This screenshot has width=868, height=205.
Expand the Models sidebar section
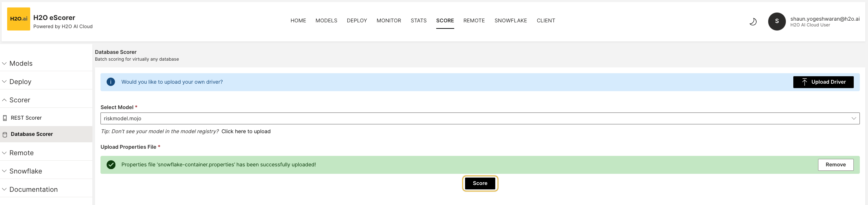click(46, 63)
